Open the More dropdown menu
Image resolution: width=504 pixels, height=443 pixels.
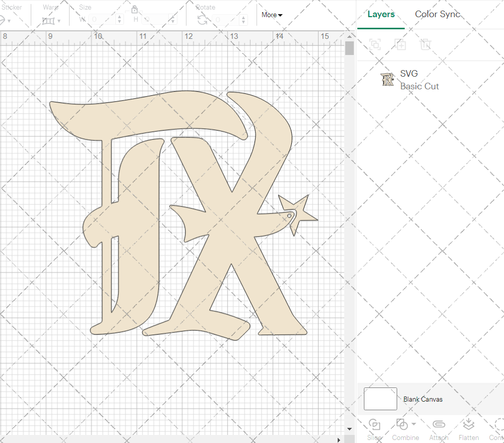[272, 15]
